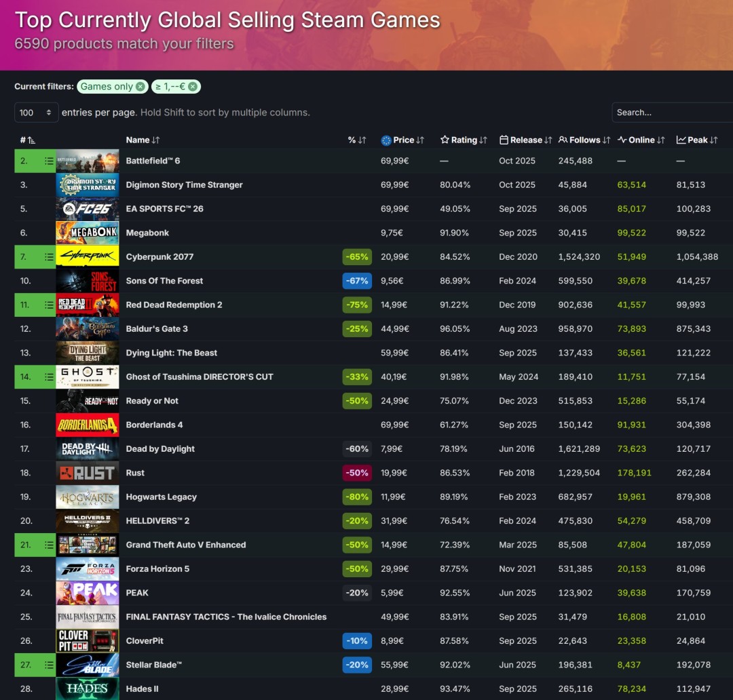The height and width of the screenshot is (700, 733).
Task: Open Hogwarts Legacy game page
Action: (161, 497)
